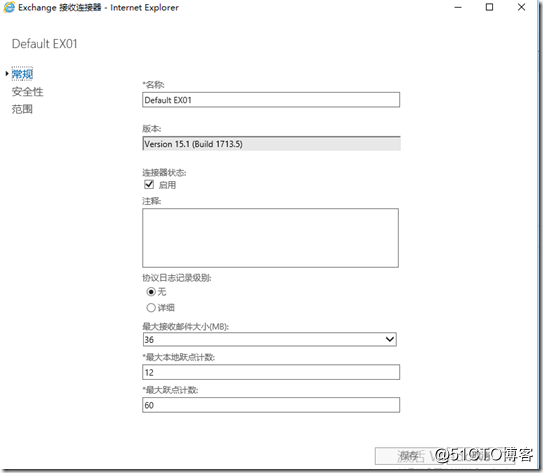The width and height of the screenshot is (543, 473).
Task: Click the Internet Explorer icon in title bar
Action: tap(9, 7)
